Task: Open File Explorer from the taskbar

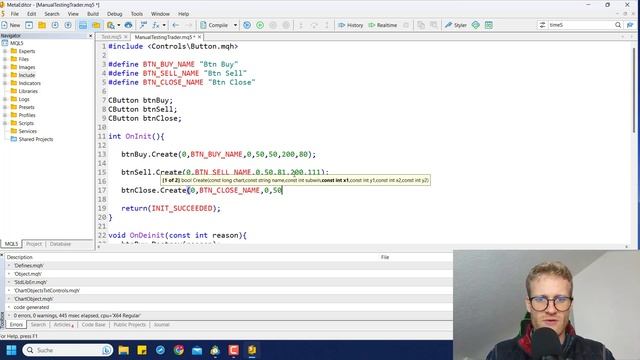Action: (x=124, y=350)
